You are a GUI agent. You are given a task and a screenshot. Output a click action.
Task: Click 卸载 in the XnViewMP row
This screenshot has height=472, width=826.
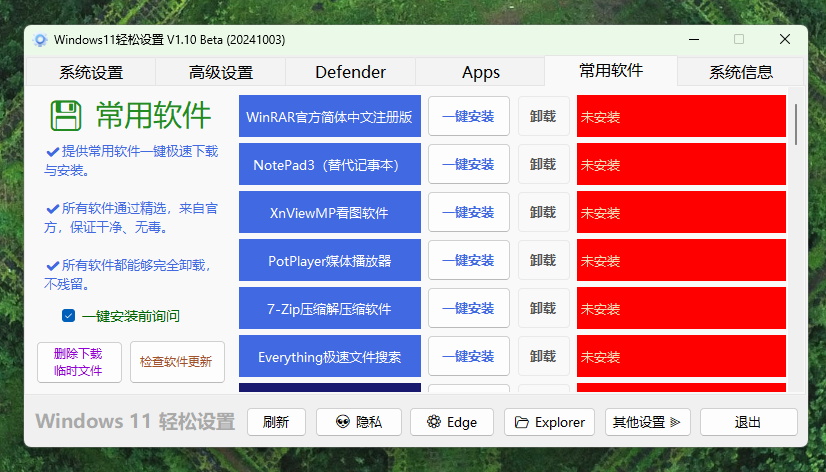(x=543, y=212)
